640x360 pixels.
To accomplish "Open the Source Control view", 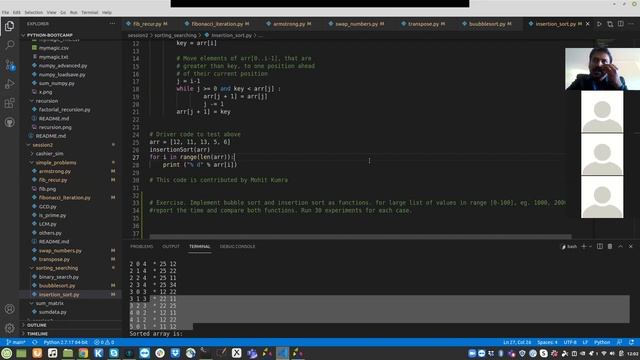I will click(x=9, y=64).
